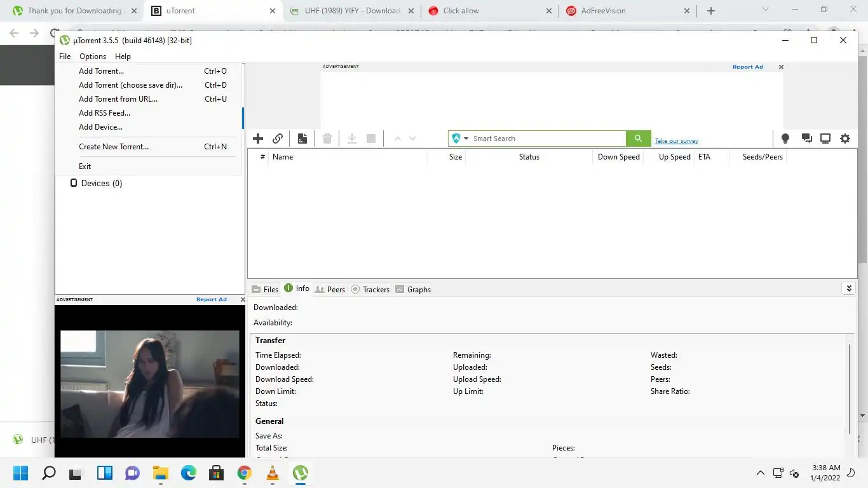The width and height of the screenshot is (868, 488).
Task: Close the top advertisement banner
Action: pyautogui.click(x=781, y=67)
